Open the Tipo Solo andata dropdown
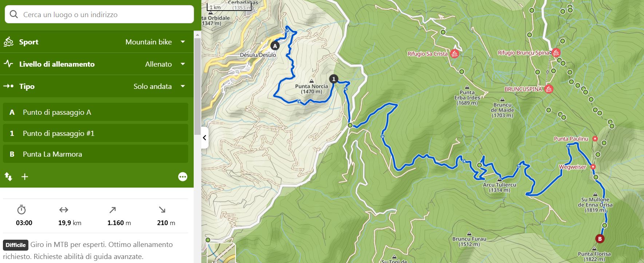 point(97,86)
